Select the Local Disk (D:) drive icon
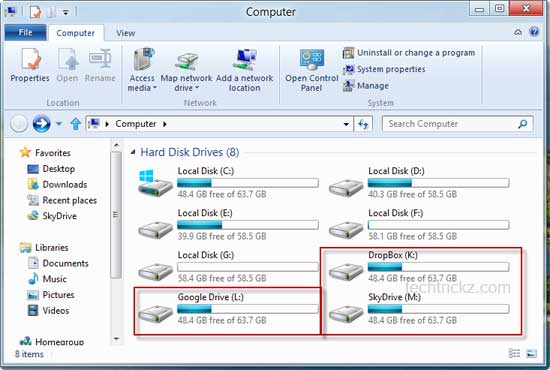550x370 pixels. (x=346, y=187)
